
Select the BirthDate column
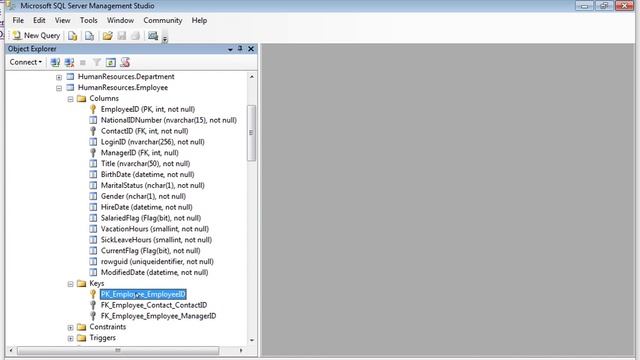[x=147, y=175]
